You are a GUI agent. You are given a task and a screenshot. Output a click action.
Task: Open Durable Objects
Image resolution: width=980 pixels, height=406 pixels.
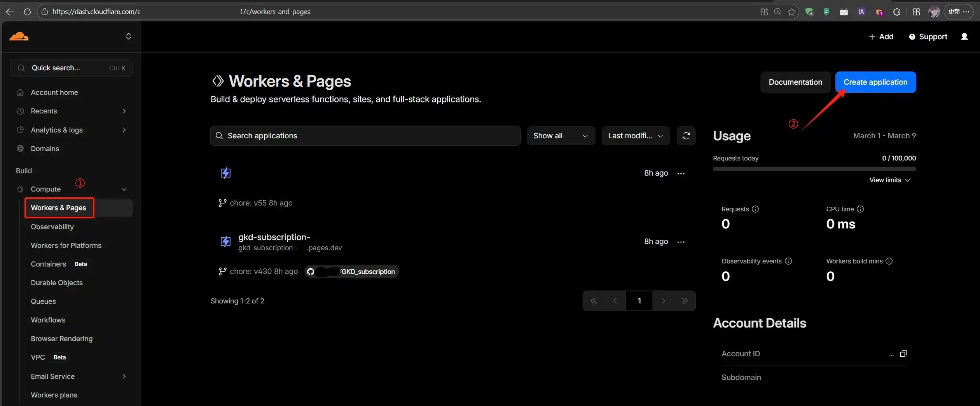point(57,282)
